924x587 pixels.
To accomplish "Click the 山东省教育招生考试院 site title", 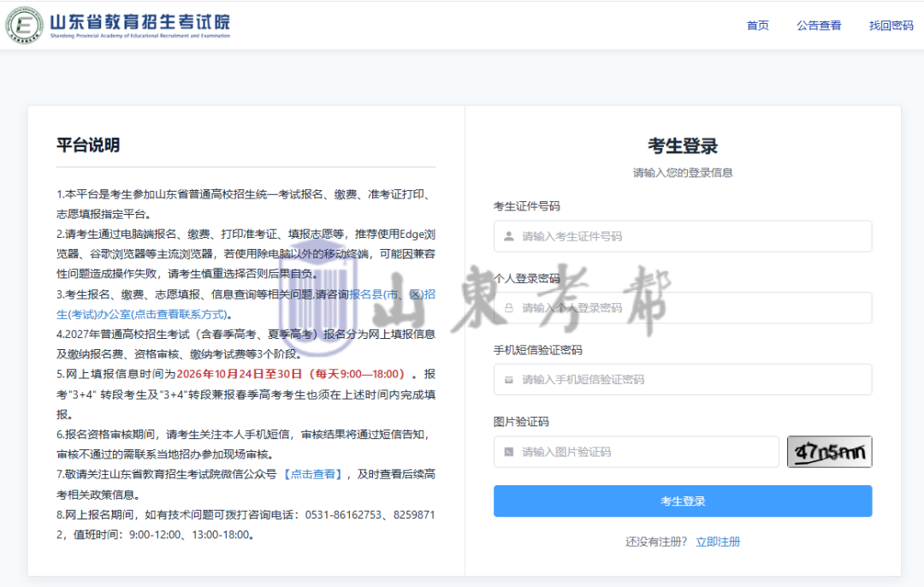I will click(x=139, y=21).
